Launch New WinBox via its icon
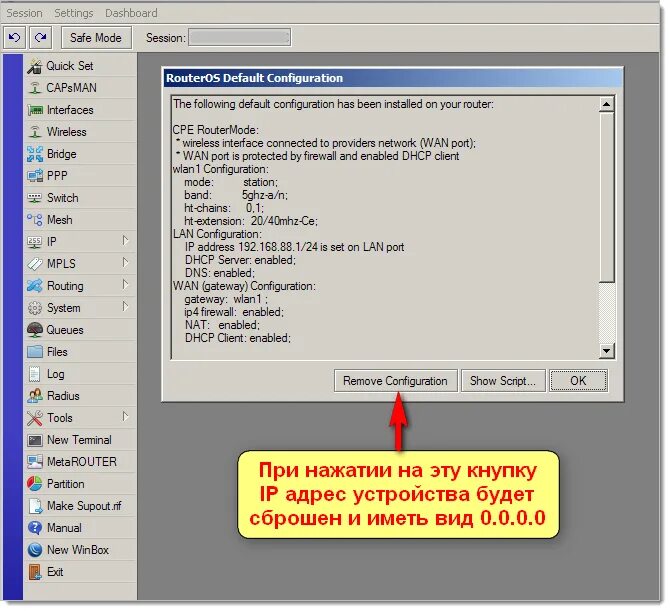 [35, 550]
